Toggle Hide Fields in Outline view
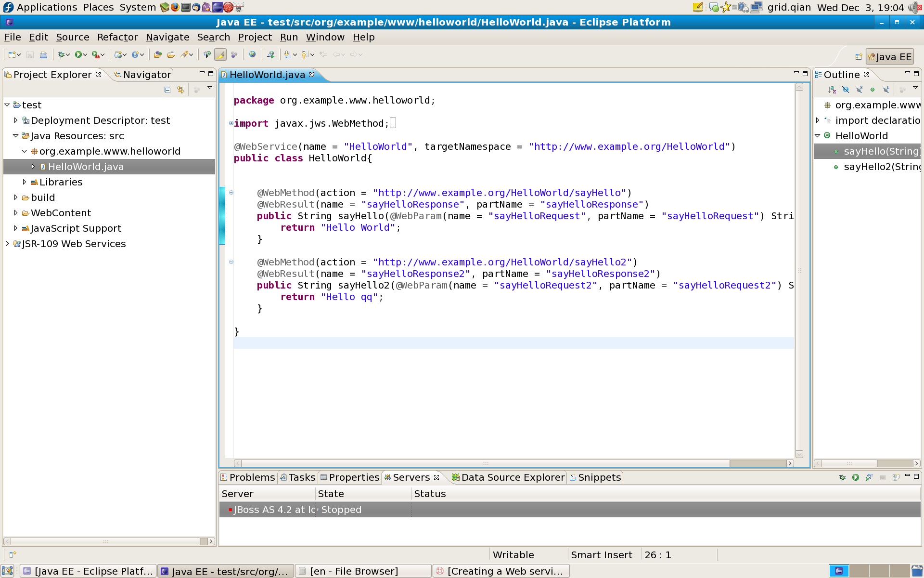924x578 pixels. pyautogui.click(x=846, y=90)
